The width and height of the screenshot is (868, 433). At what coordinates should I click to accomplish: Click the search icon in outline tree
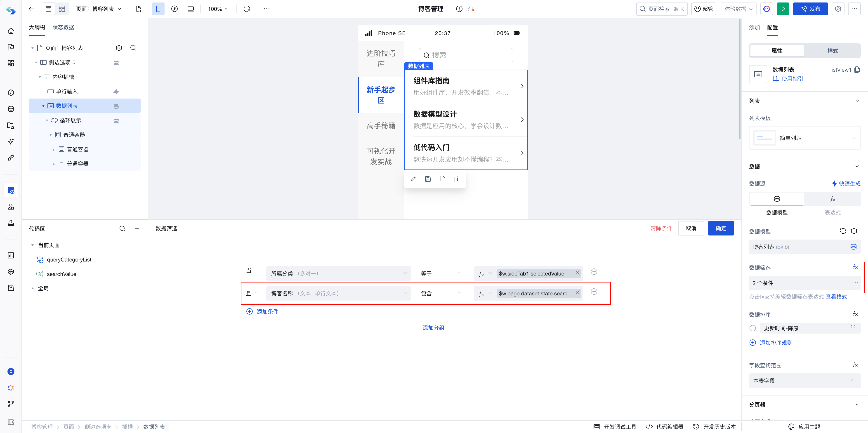133,48
